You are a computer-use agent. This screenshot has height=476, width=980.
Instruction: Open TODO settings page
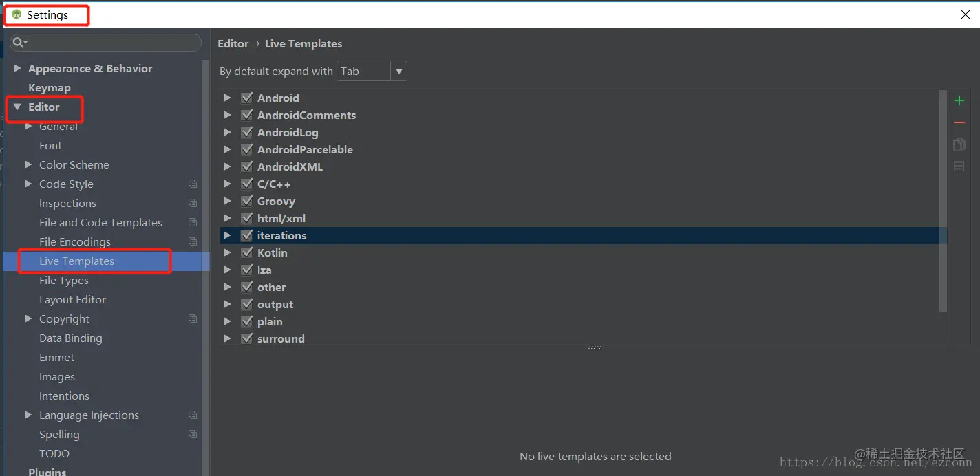(x=54, y=454)
